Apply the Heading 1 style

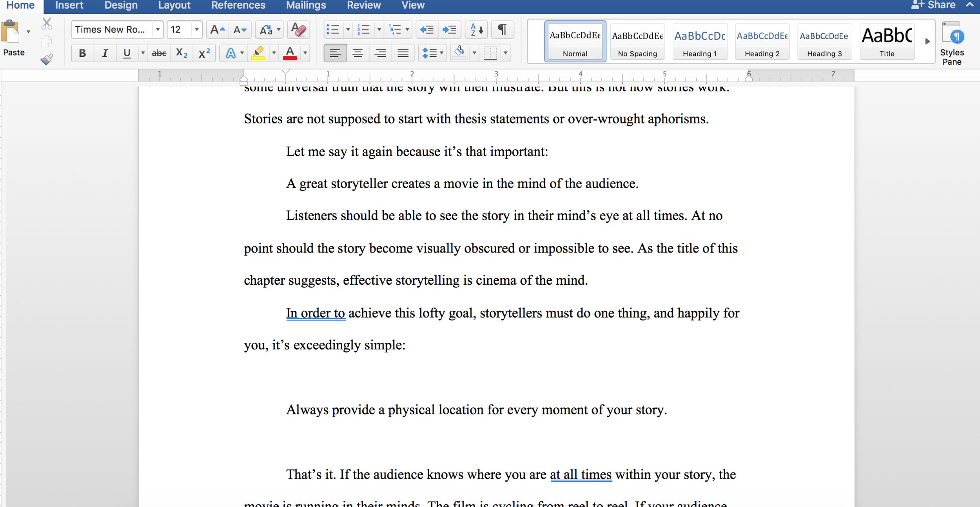point(700,42)
